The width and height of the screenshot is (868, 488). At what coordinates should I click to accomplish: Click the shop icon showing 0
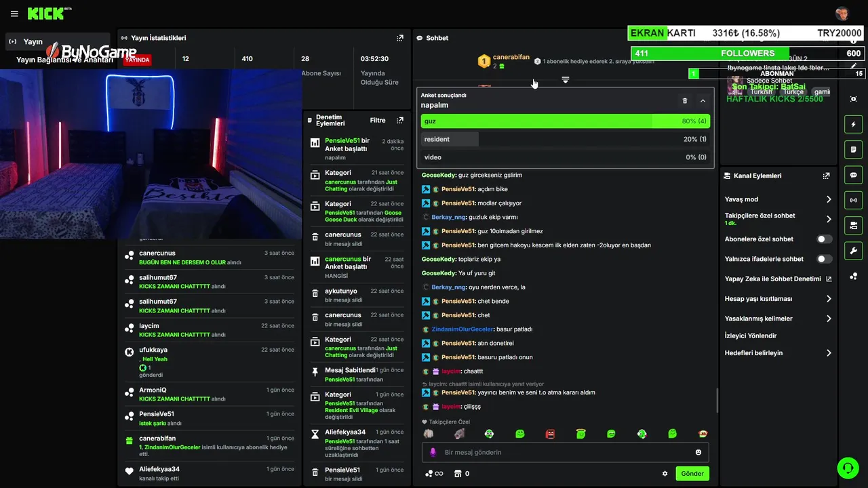click(461, 474)
